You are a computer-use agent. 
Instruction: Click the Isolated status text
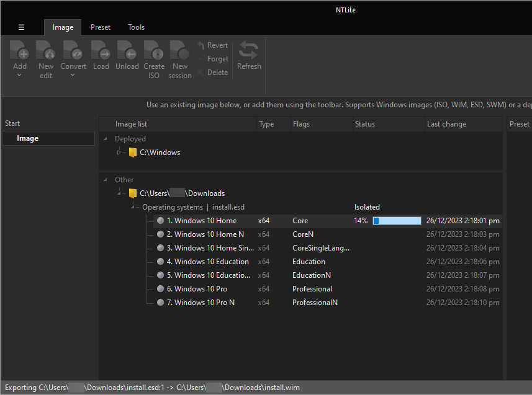[x=367, y=207]
